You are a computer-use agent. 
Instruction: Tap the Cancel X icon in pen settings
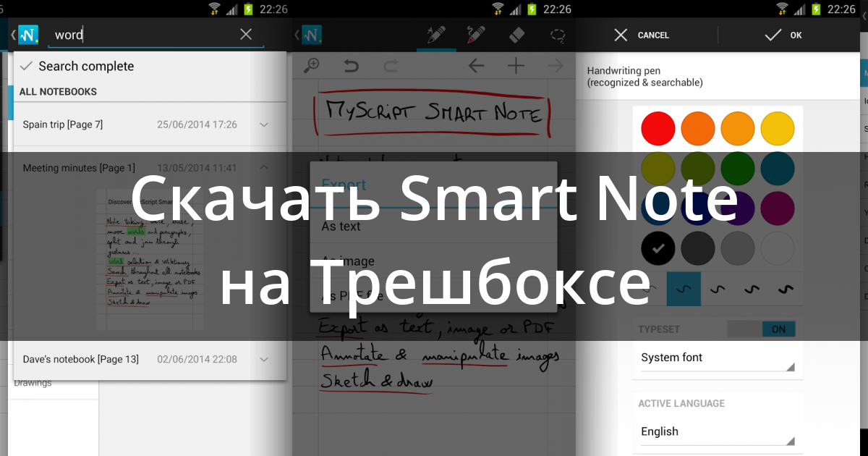[x=621, y=35]
